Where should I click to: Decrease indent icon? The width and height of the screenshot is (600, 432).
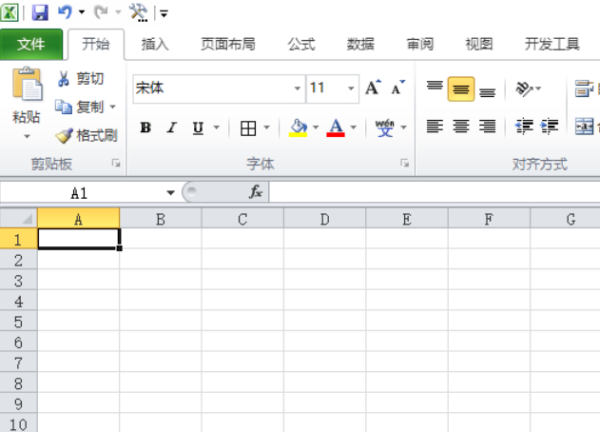pos(524,126)
